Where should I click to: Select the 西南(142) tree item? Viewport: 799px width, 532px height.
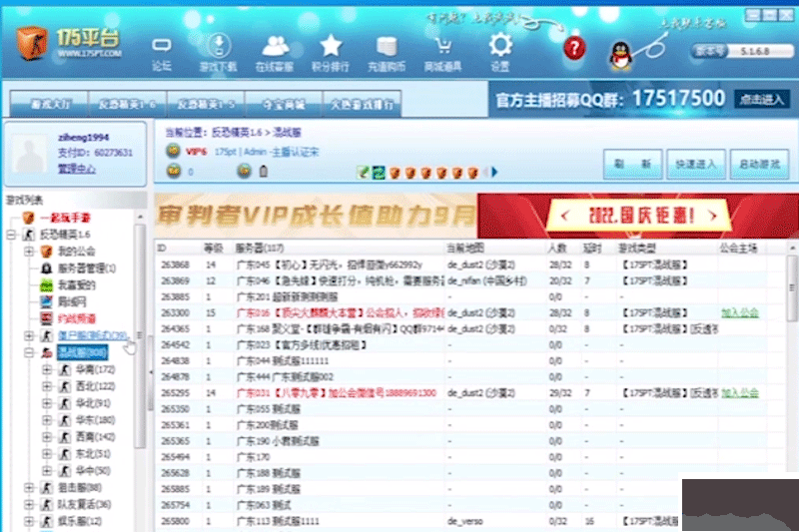(x=95, y=437)
